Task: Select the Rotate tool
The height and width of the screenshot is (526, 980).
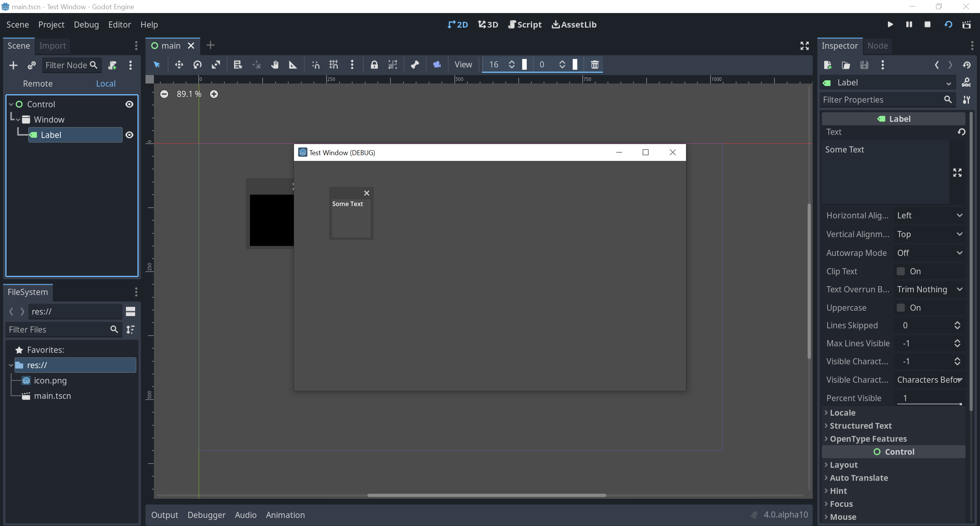Action: tap(197, 65)
